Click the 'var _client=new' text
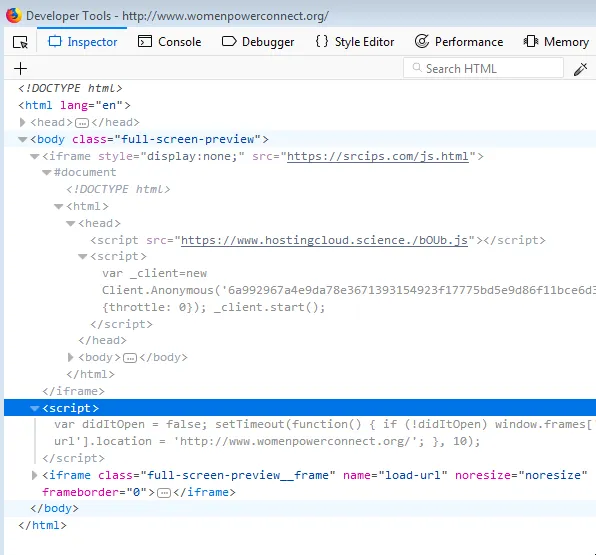The height and width of the screenshot is (555, 596). (x=154, y=273)
